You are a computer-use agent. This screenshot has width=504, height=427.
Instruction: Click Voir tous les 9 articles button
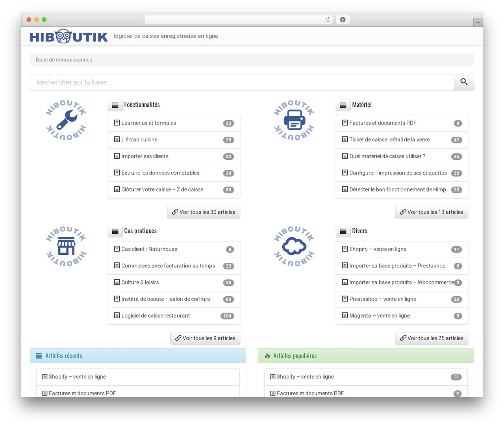(x=205, y=338)
